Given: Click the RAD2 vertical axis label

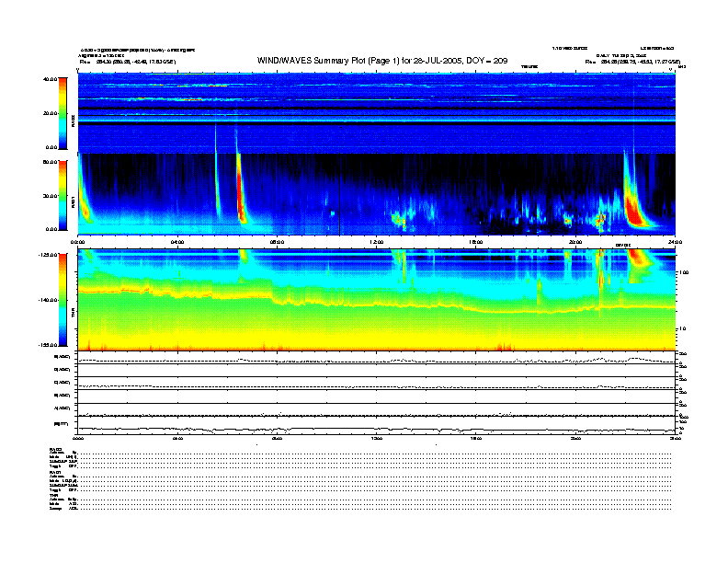Looking at the screenshot, I should coord(73,121).
